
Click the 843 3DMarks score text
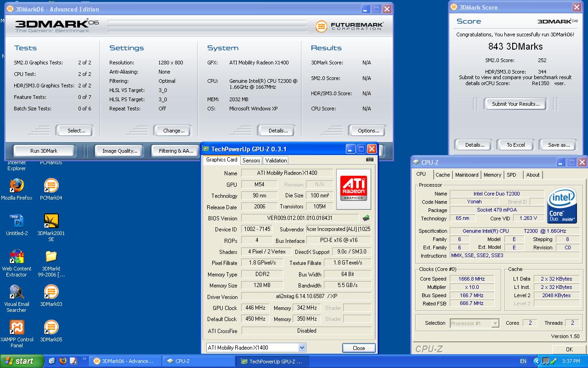coord(515,46)
